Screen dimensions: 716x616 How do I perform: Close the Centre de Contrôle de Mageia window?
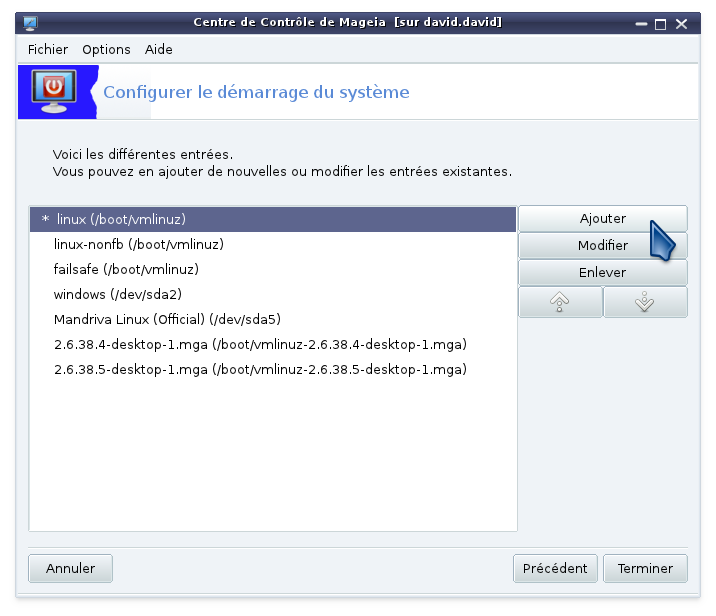tap(681, 24)
